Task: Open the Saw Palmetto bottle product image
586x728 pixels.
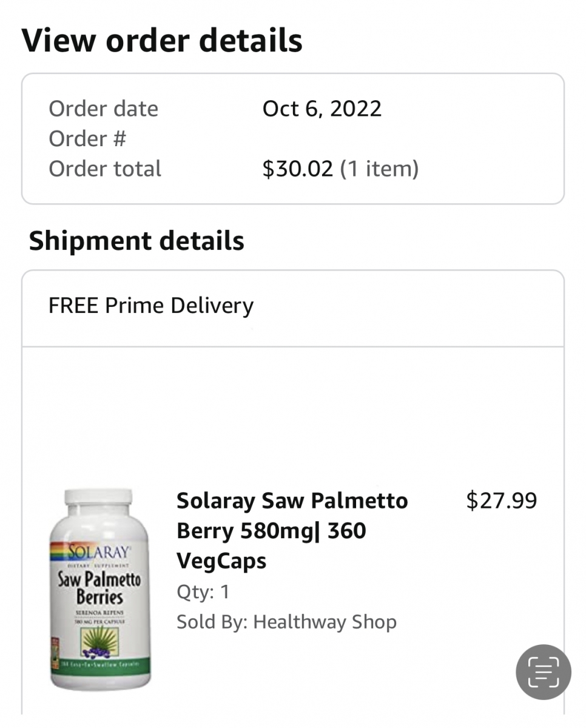Action: [100, 588]
